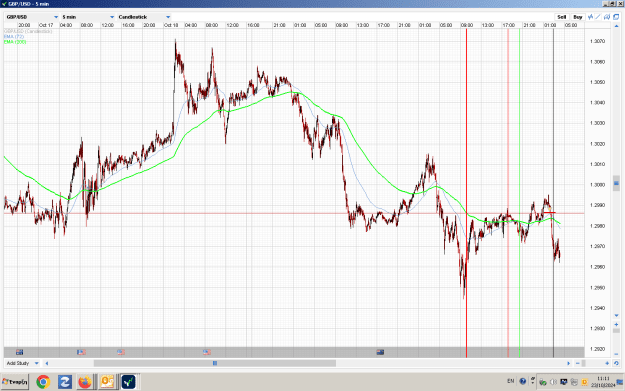Click the third flag event icon on timeline
This screenshot has width=625, height=391.
[x=121, y=352]
